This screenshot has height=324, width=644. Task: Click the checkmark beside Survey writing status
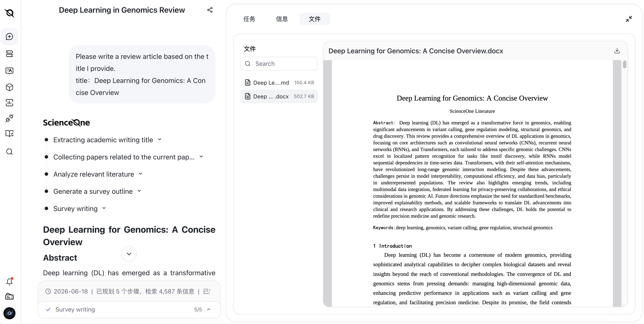coord(48,310)
